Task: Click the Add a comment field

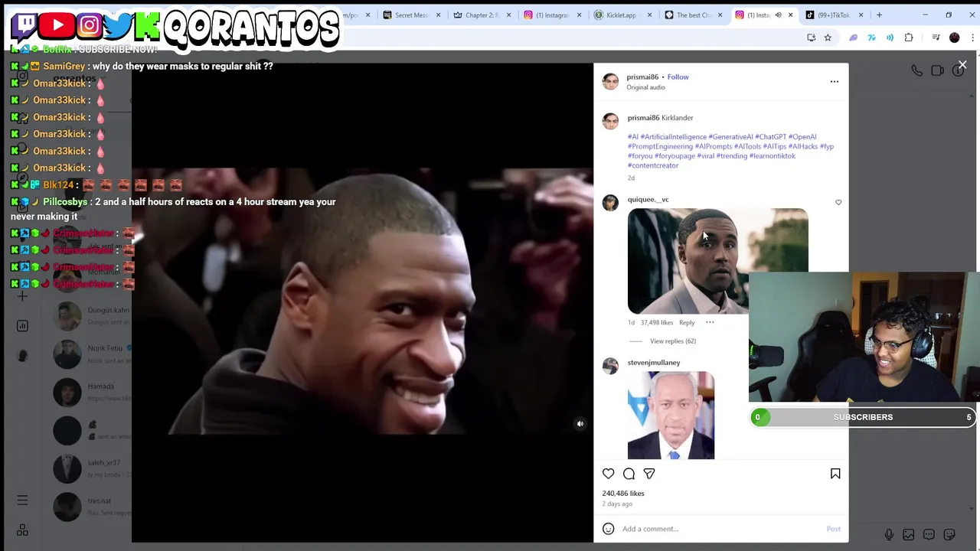Action: pos(720,529)
